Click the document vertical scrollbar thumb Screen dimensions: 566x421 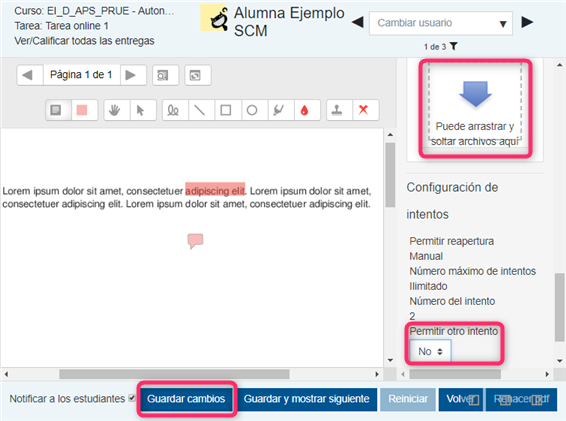coord(390,175)
